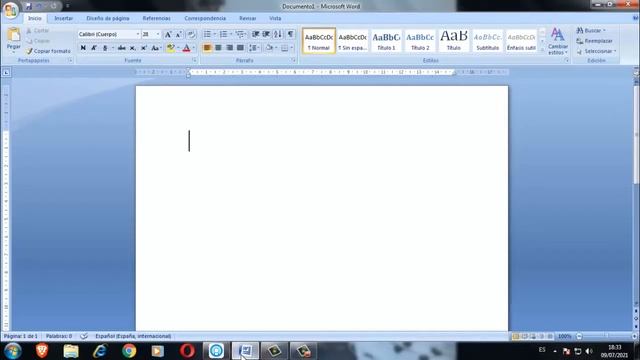640x360 pixels.
Task: Apply subscript formatting
Action: [132, 48]
